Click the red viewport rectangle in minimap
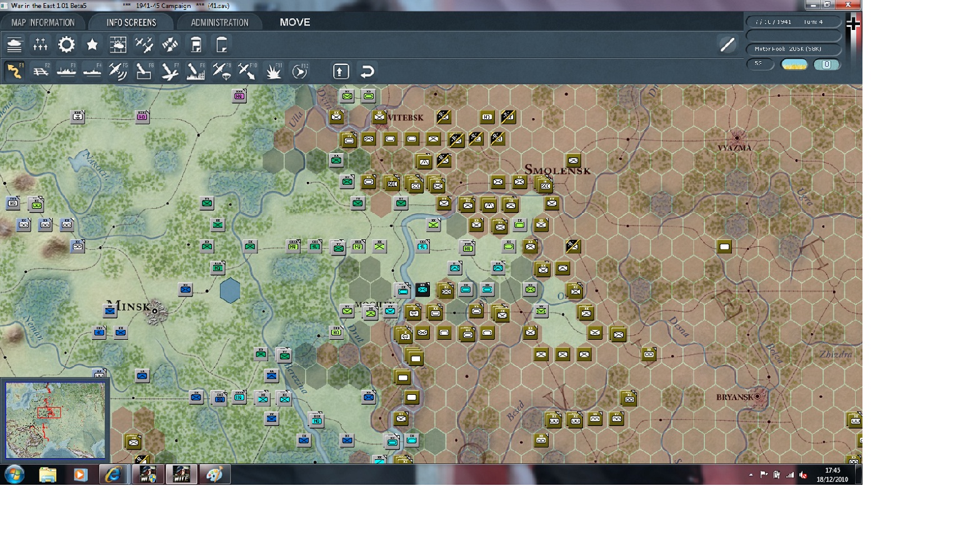Screen dimensions: 980x551 pyautogui.click(x=49, y=412)
